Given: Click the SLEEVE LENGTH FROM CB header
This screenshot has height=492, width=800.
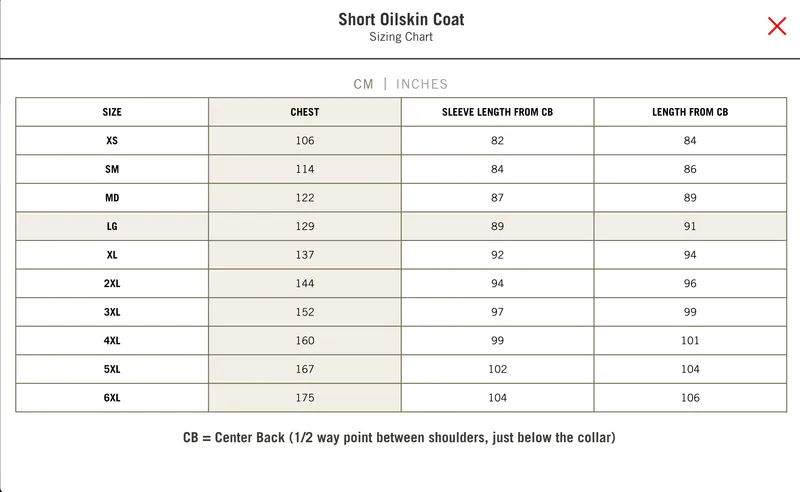Looking at the screenshot, I should pyautogui.click(x=497, y=112).
